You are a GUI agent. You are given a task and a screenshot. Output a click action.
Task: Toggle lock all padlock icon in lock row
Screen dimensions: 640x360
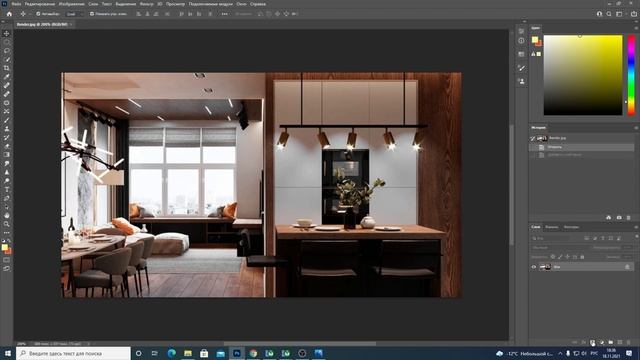point(582,257)
